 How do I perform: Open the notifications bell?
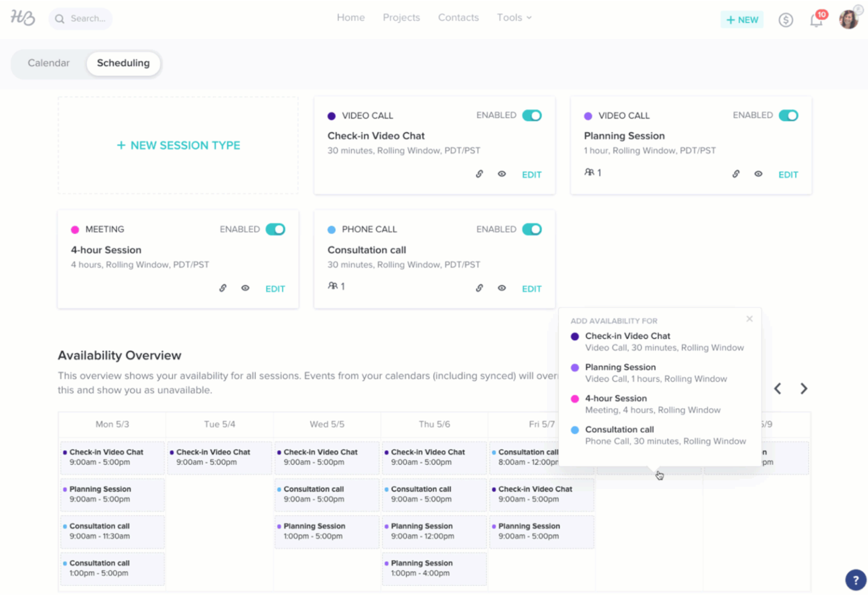[816, 20]
